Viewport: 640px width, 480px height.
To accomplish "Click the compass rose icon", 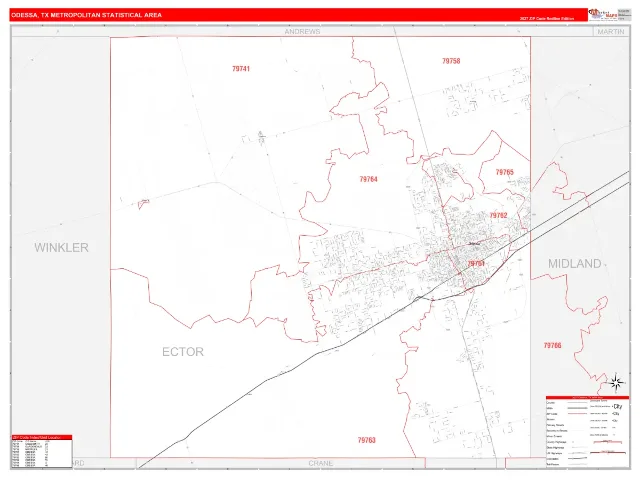I will (616, 383).
